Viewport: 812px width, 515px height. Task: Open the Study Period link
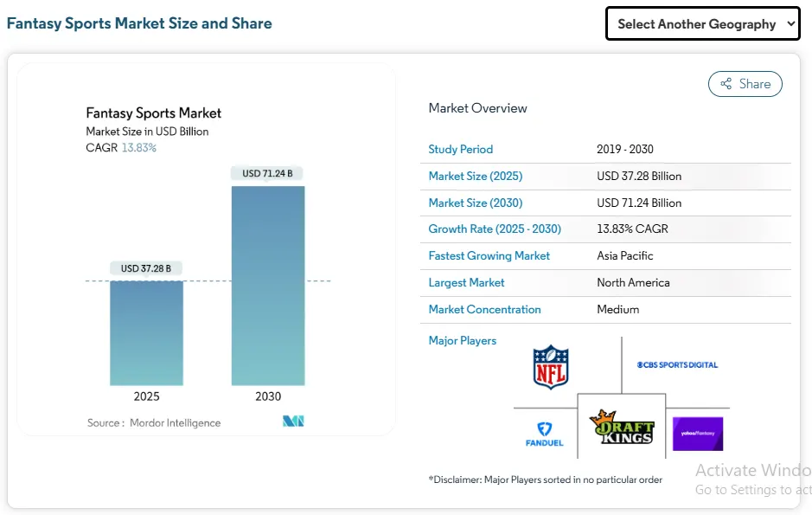pyautogui.click(x=460, y=149)
